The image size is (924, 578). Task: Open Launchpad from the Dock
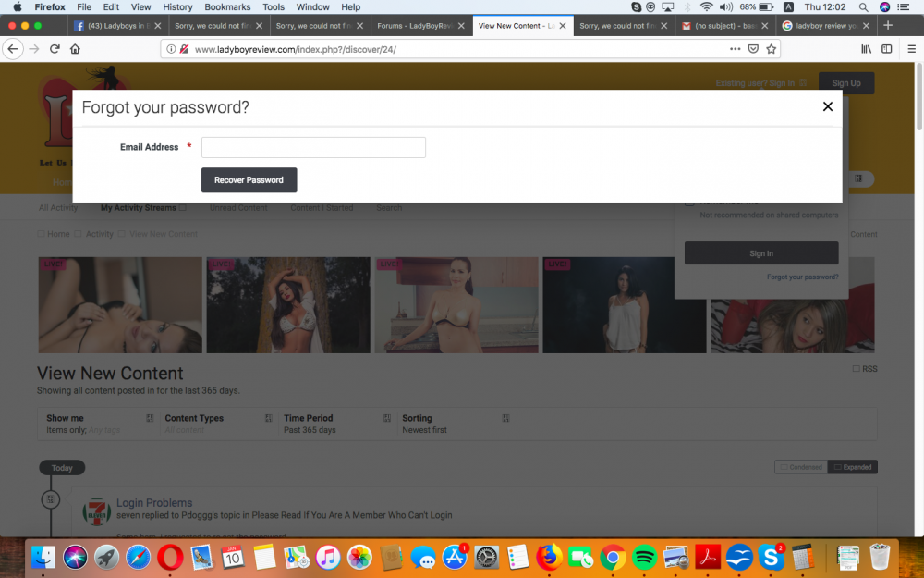click(x=106, y=557)
